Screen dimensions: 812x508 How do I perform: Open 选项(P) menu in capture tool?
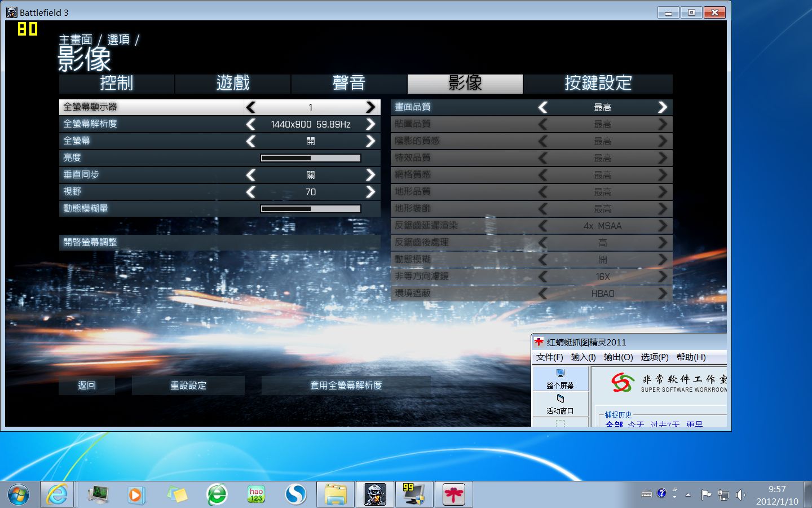click(x=655, y=357)
